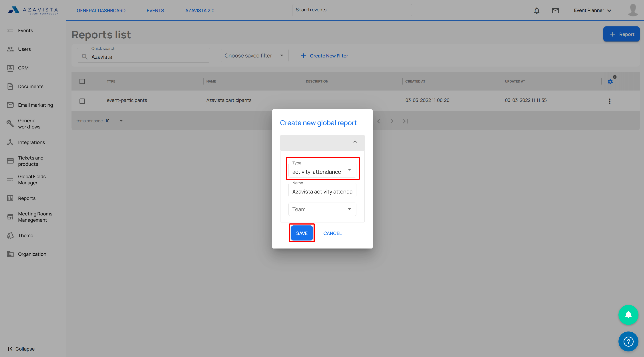The height and width of the screenshot is (357, 644).
Task: Open Integrations in the sidebar
Action: pos(32,142)
